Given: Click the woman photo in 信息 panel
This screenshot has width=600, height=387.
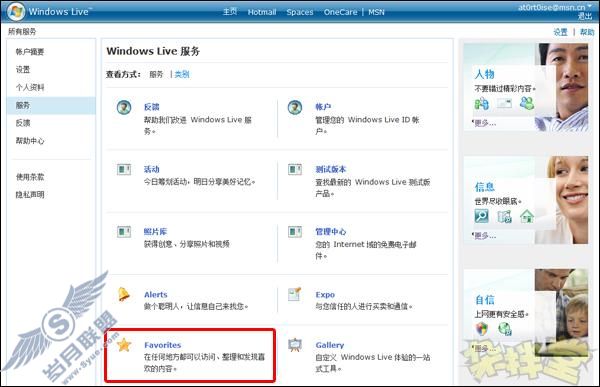Looking at the screenshot, I should [x=562, y=200].
